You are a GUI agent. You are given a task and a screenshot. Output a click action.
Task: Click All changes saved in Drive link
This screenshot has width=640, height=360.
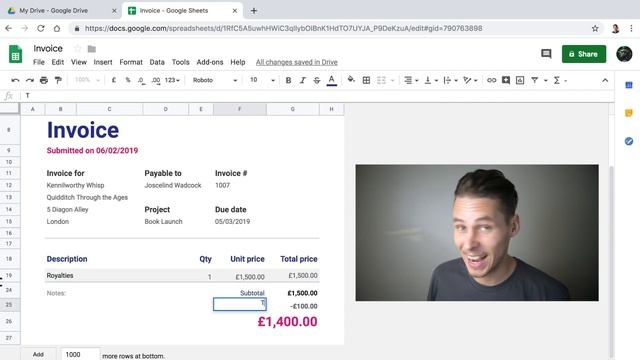click(297, 62)
